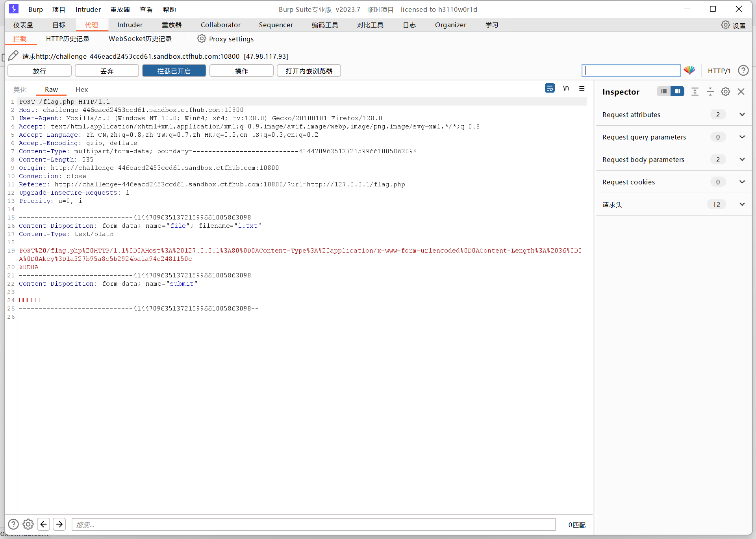
Task: Switch to 仪表盘 tab
Action: point(23,25)
